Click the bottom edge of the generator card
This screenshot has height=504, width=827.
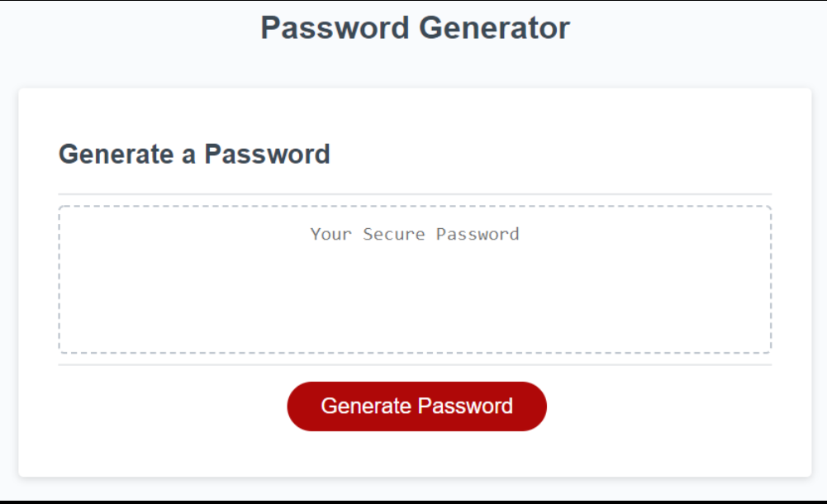(415, 469)
